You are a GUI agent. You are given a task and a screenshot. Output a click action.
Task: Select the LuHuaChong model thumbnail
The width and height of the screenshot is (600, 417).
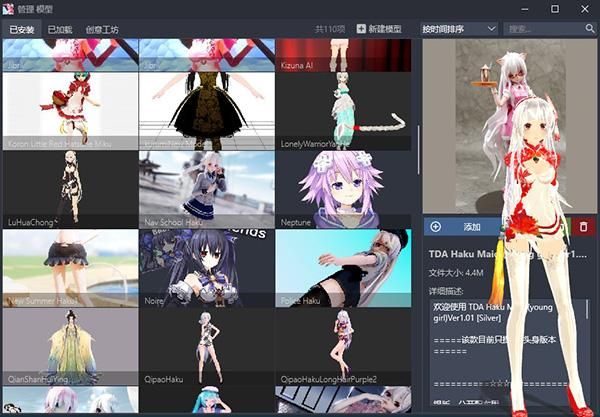coord(70,190)
